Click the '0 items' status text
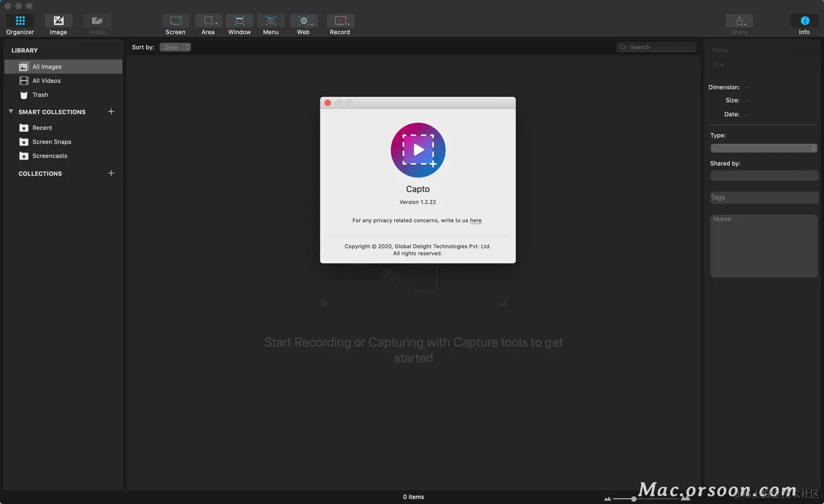824x504 pixels. tap(414, 497)
